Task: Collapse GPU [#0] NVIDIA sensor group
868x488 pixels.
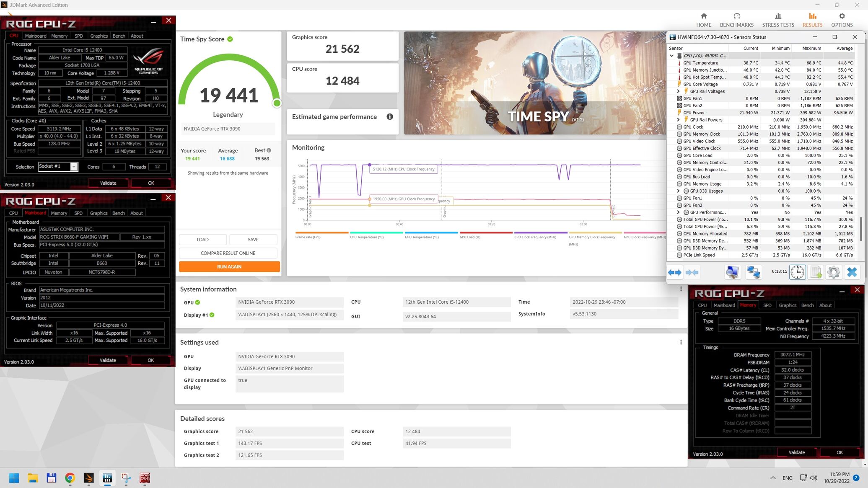Action: [x=671, y=56]
